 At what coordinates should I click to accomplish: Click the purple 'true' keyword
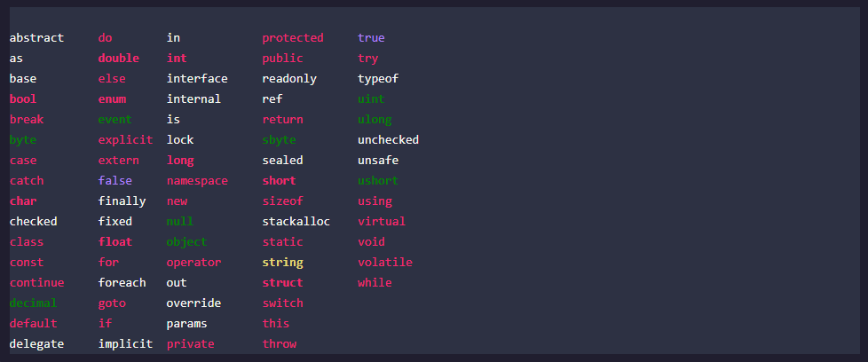pos(371,37)
